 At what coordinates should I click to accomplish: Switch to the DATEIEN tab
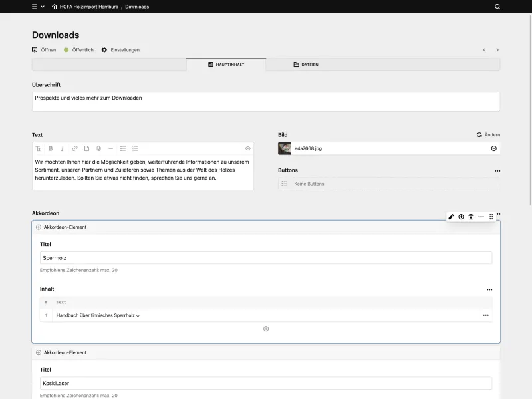[308, 65]
